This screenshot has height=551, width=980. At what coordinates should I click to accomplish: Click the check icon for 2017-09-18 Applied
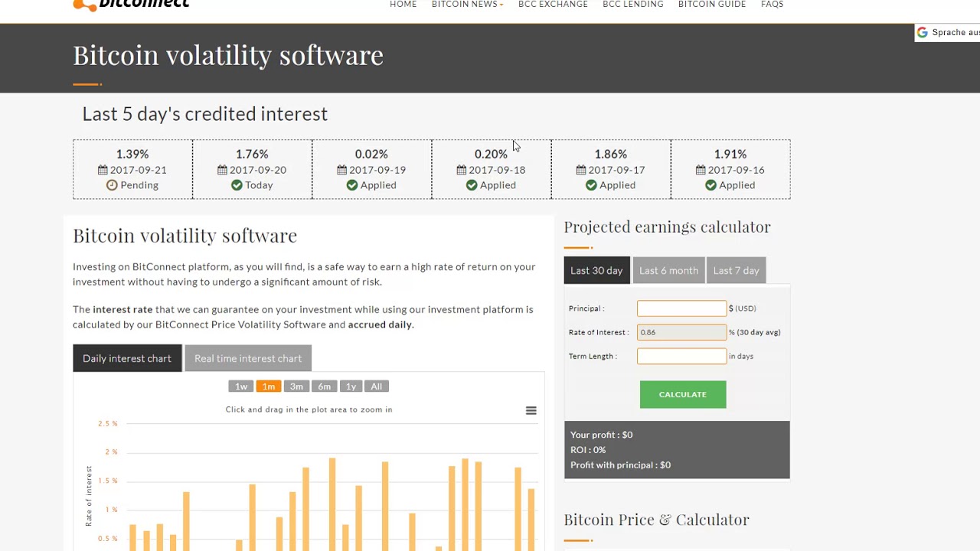pos(472,185)
